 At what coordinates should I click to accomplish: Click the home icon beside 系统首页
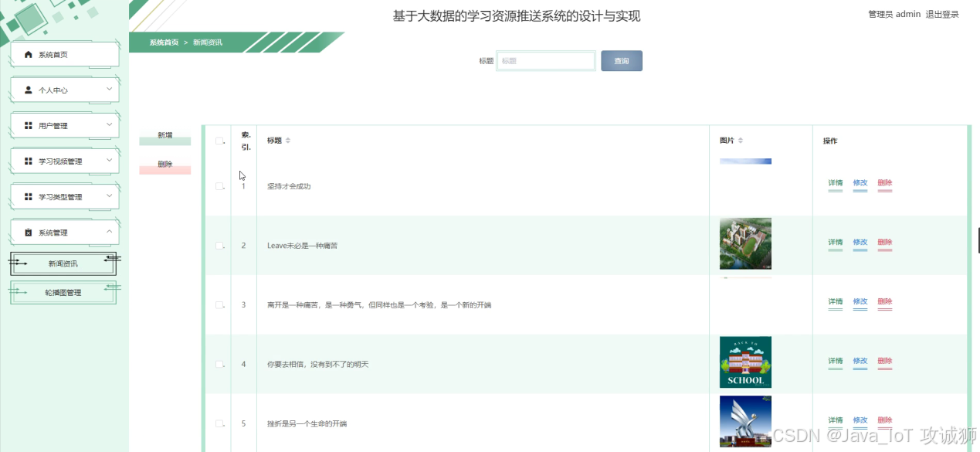click(29, 55)
